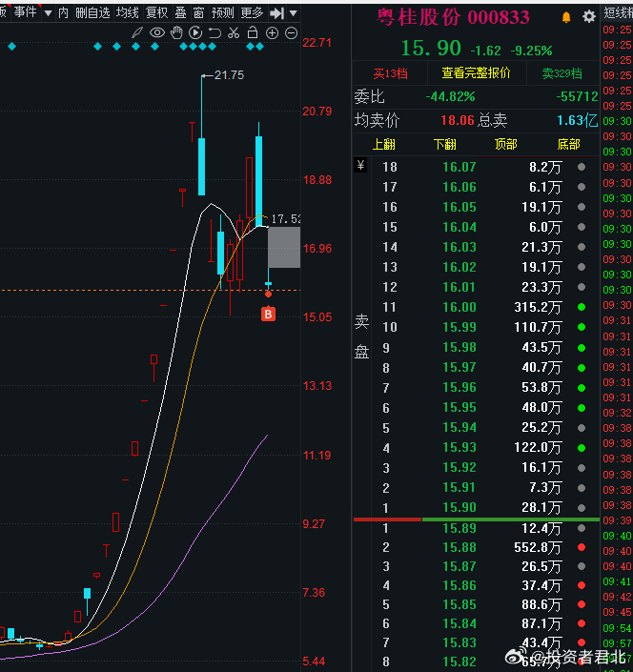Click the 21.75 high price label

coord(229,75)
